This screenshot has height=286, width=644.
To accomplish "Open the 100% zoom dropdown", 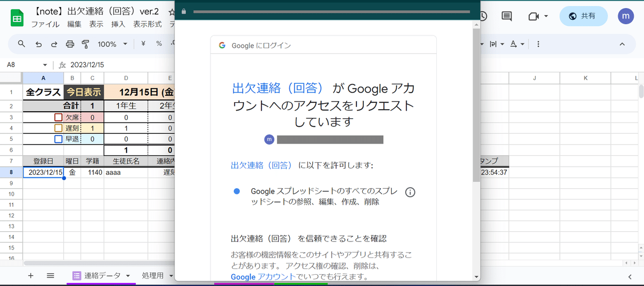I will tap(113, 44).
